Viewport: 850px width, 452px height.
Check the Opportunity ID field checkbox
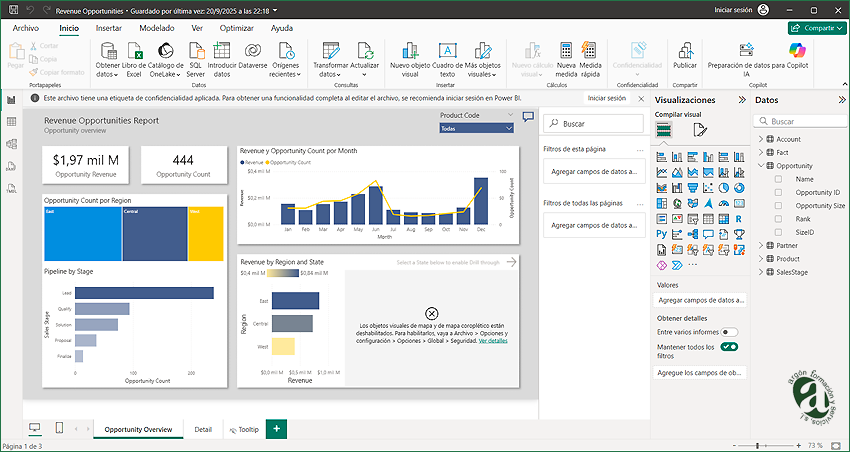[x=778, y=192]
